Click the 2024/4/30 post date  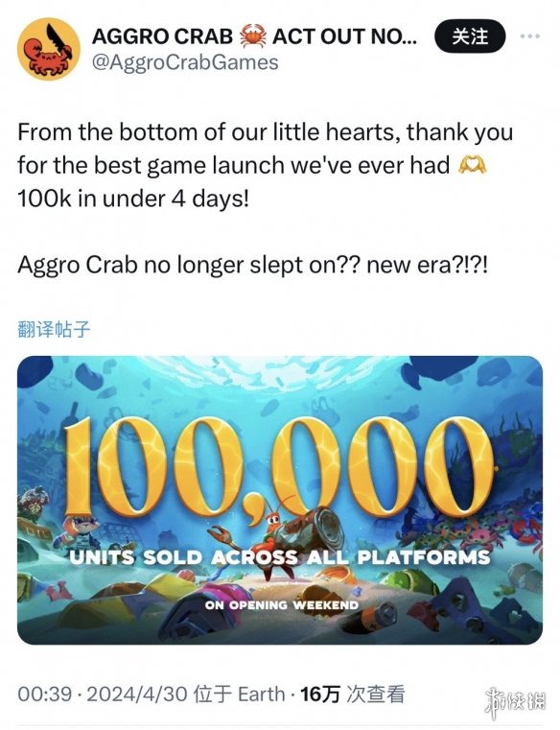(x=137, y=695)
